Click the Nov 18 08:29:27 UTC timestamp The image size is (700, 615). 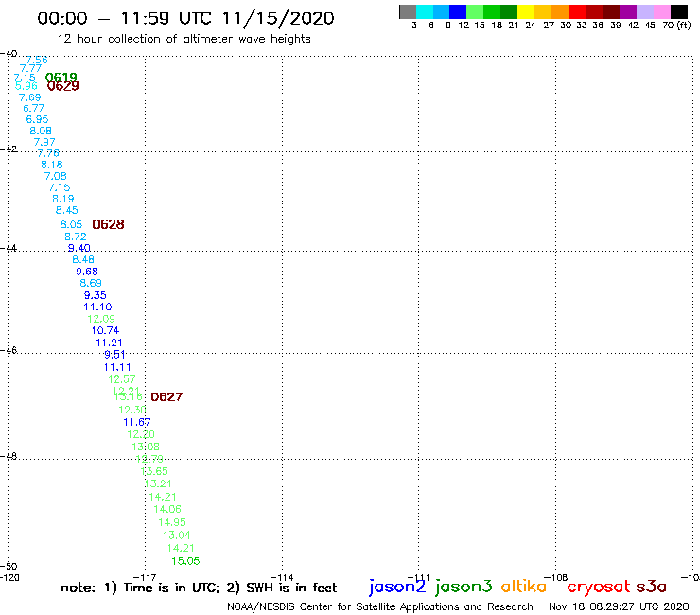point(619,606)
